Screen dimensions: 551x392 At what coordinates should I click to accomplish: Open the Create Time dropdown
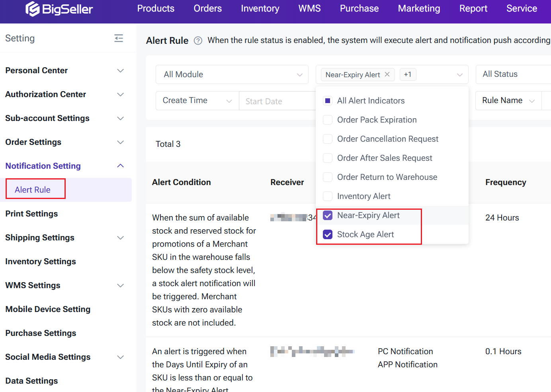pyautogui.click(x=197, y=101)
